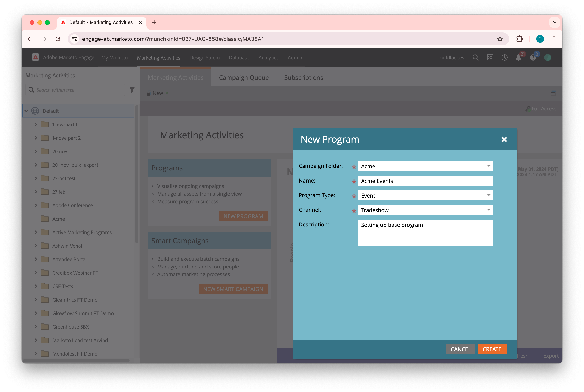Open the Design Studio menu
The image size is (584, 392).
204,57
